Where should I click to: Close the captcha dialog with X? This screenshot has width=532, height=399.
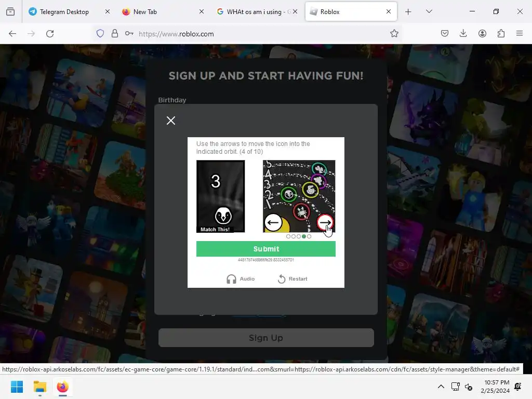click(x=171, y=121)
